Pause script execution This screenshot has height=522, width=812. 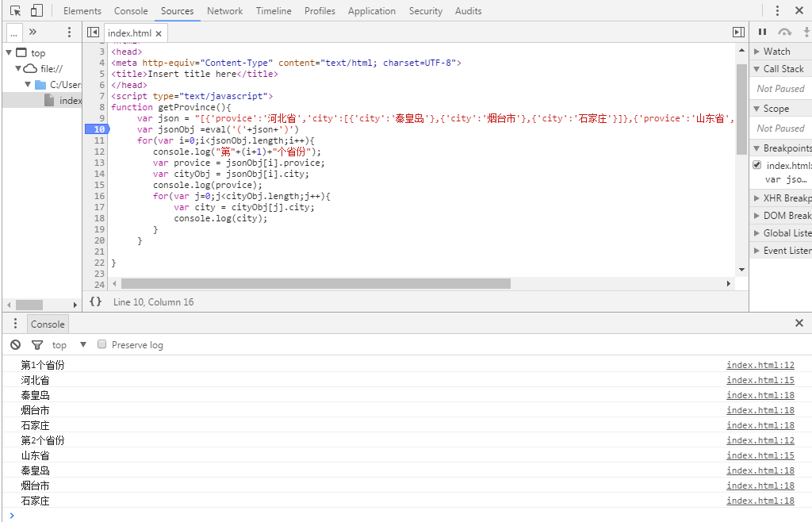click(762, 32)
